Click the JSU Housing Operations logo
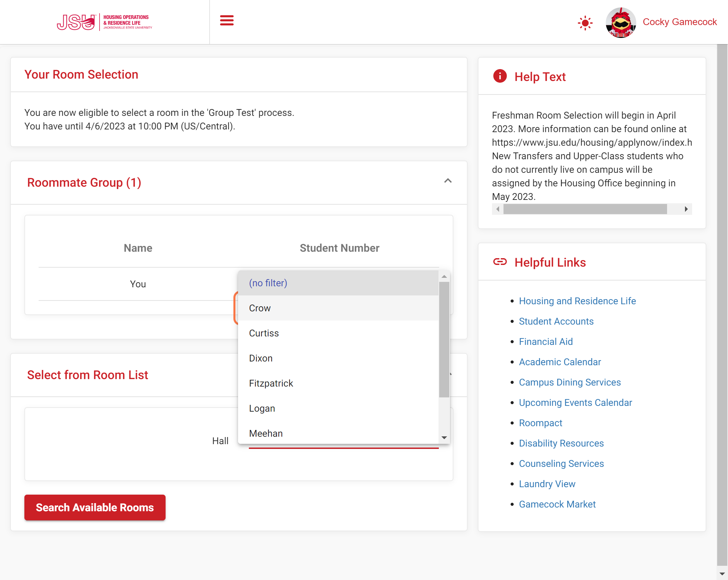 tap(104, 22)
